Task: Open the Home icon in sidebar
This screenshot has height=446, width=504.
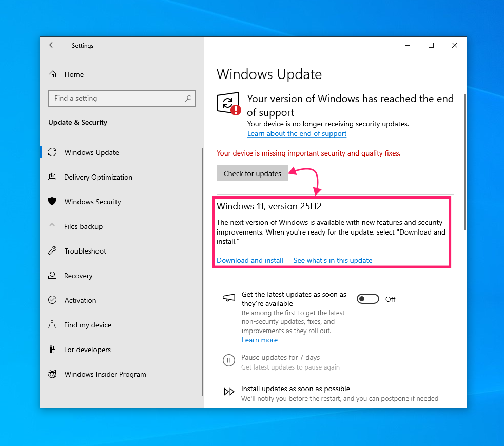Action: point(53,74)
